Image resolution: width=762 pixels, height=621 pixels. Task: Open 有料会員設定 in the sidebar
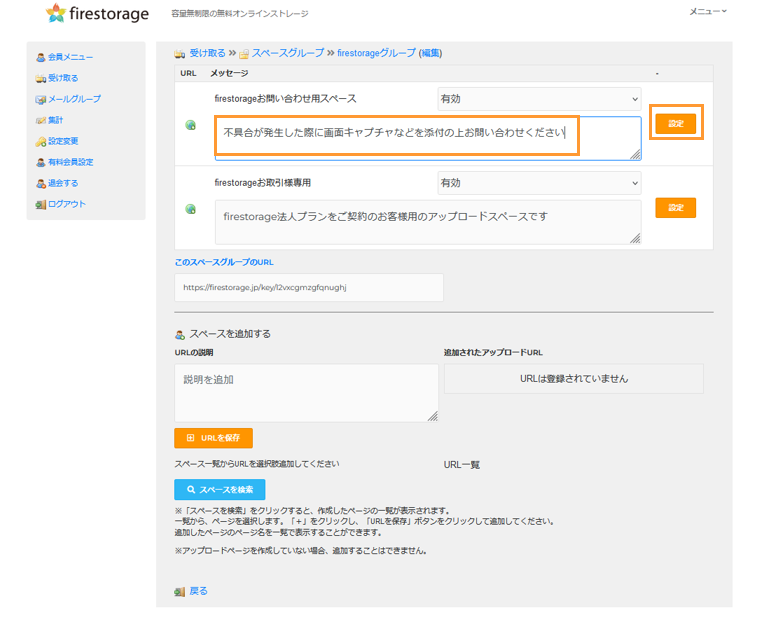coord(70,162)
